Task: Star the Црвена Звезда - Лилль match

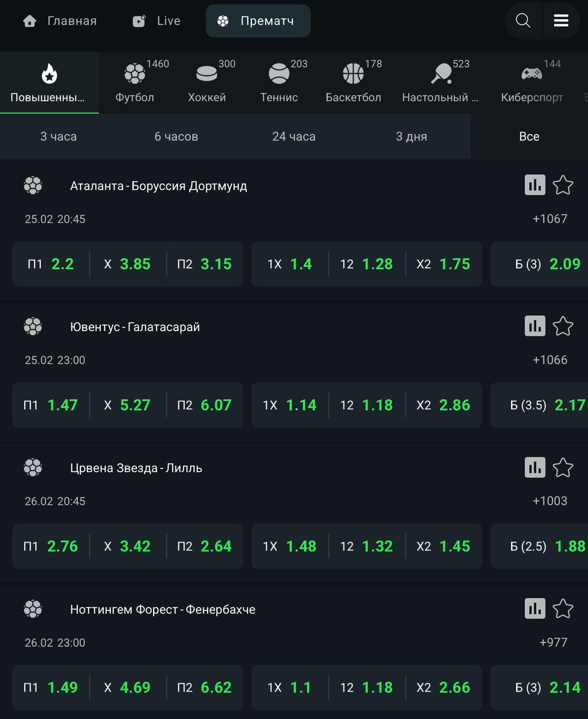Action: coord(563,468)
